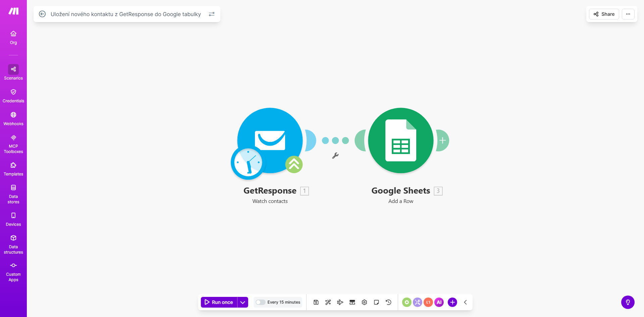Screen dimensions: 644x317
Task: Open Data stores in sidebar
Action: click(13, 194)
